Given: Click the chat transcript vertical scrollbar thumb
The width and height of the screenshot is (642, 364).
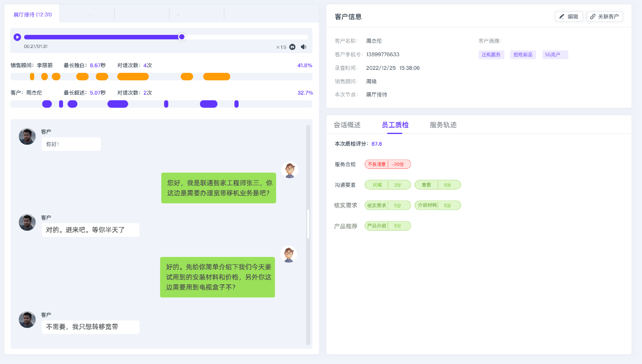Looking at the screenshot, I should (x=308, y=224).
